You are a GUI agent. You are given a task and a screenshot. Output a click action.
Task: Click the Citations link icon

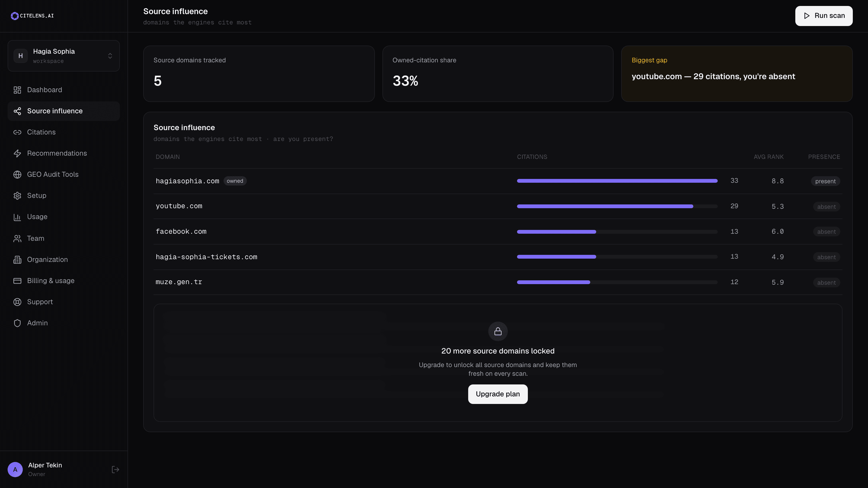(17, 132)
